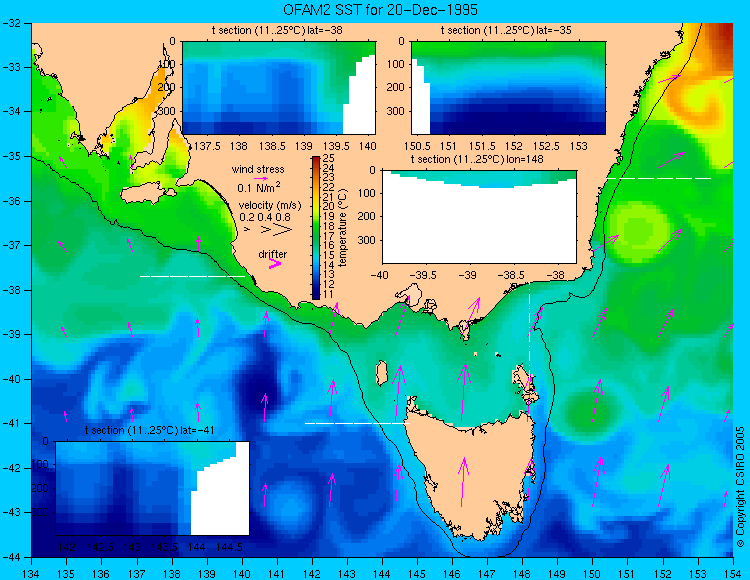Click the '152.5' tick of the lat=-35 inset
The image size is (750, 580).
tap(547, 146)
